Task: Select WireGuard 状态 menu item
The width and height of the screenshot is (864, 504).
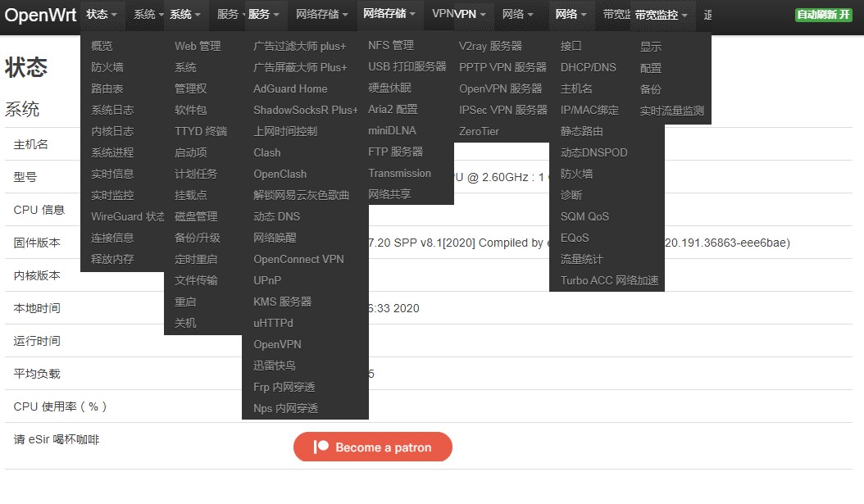Action: (x=127, y=216)
